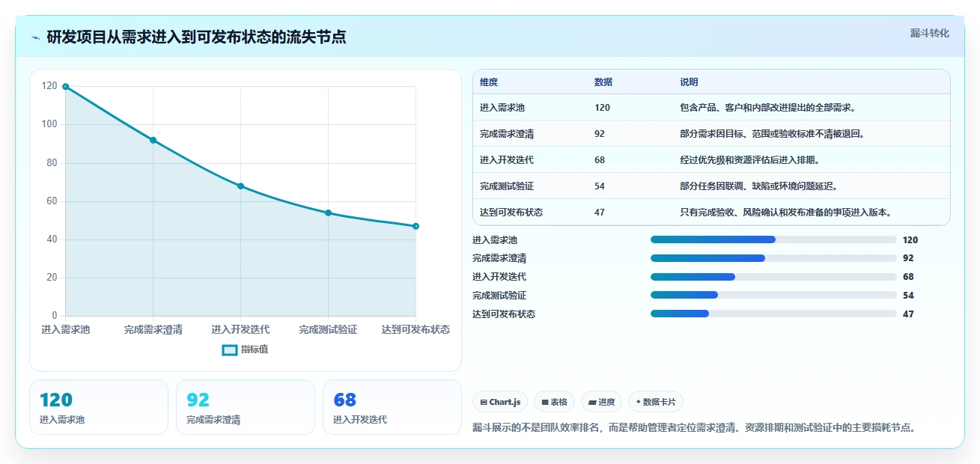The height and width of the screenshot is (464, 980).
Task: Click the 数据 column header
Action: [x=603, y=82]
